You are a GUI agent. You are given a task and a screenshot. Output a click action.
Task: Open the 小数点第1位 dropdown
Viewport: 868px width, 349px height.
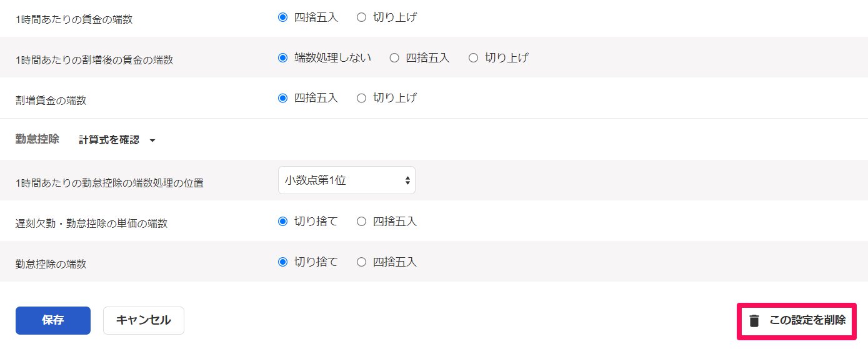pos(346,180)
